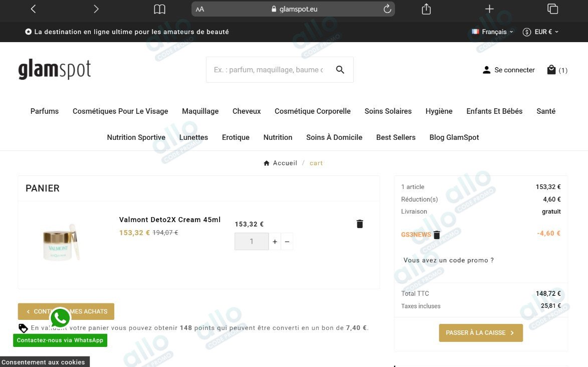Screen dimensions: 588x367
Task: Focus the product search field
Action: point(269,70)
